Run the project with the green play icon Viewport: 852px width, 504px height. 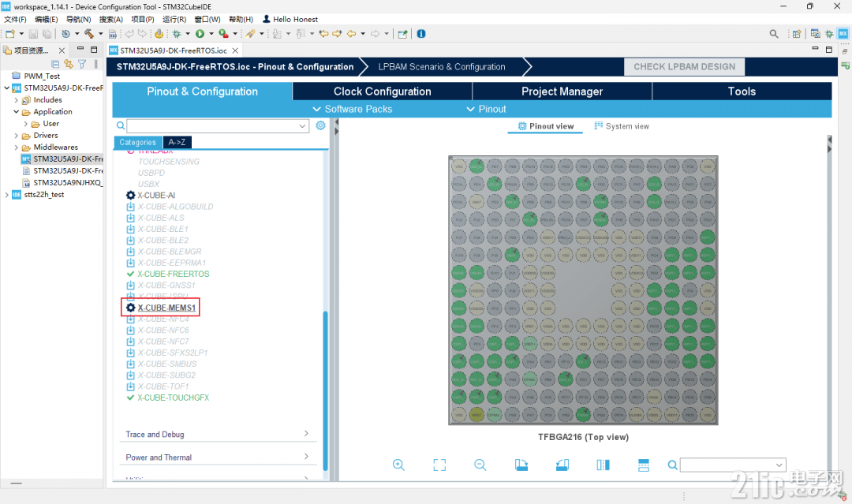click(x=200, y=34)
